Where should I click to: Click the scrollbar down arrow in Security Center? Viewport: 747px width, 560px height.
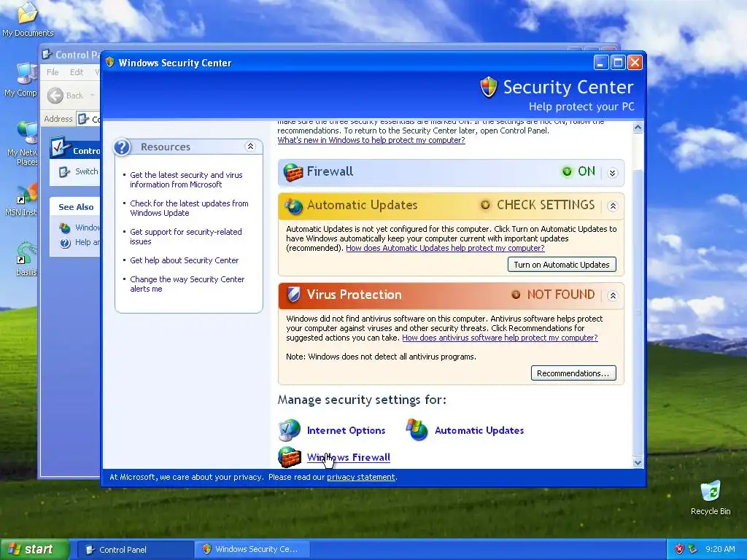click(x=638, y=462)
